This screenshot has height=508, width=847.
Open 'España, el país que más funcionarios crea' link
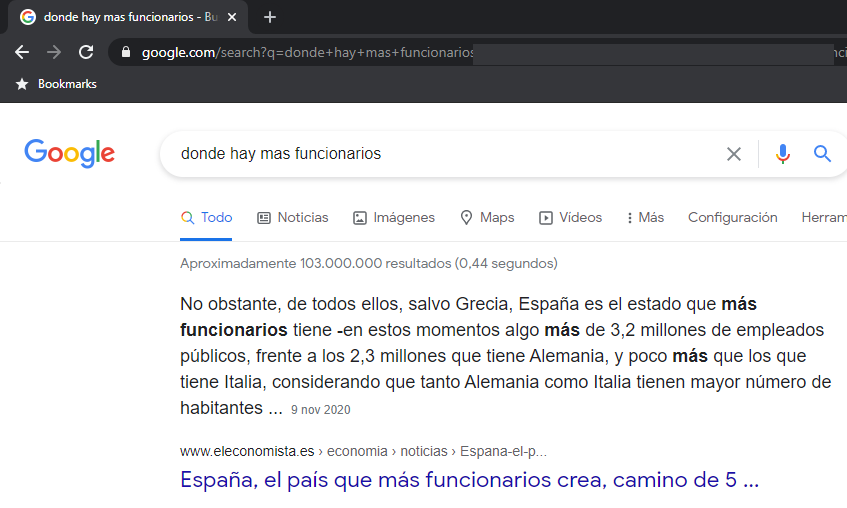click(x=469, y=480)
